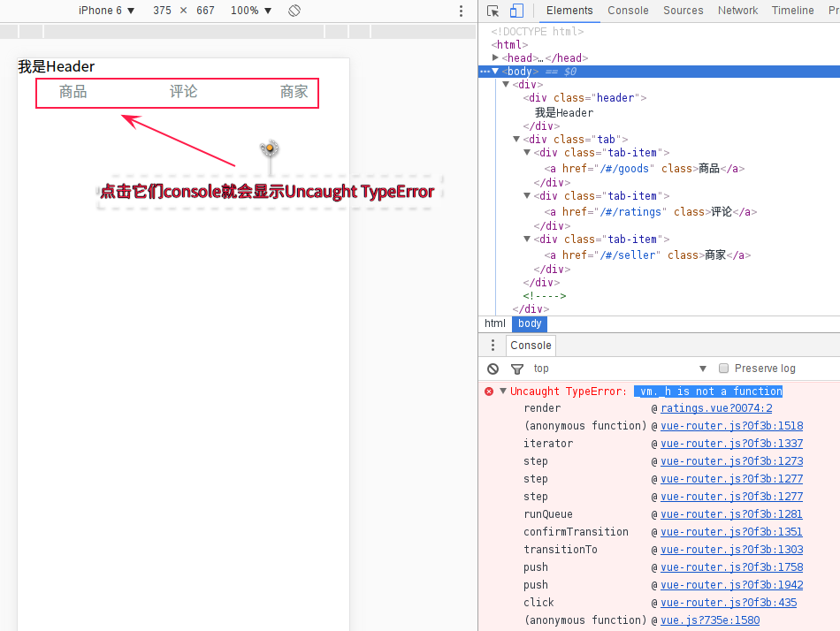The height and width of the screenshot is (631, 840).
Task: Select the Console drawer tab
Action: [531, 346]
